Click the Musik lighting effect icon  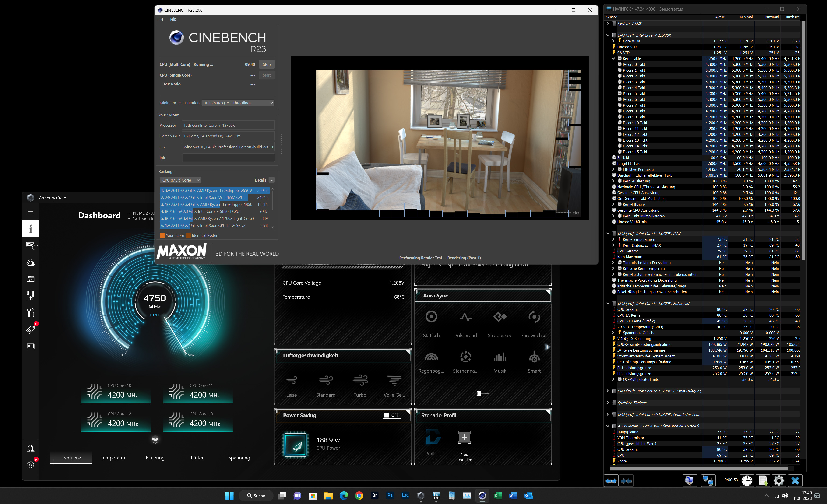point(500,356)
